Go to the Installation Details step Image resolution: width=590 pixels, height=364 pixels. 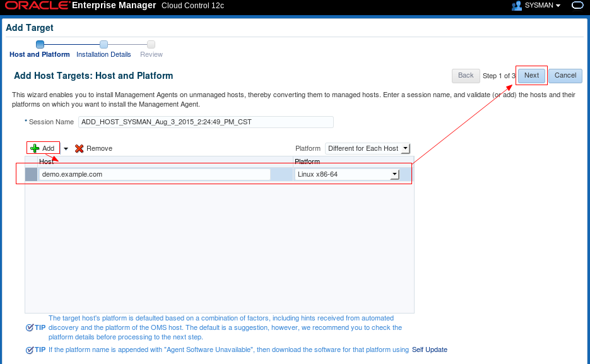coord(103,54)
